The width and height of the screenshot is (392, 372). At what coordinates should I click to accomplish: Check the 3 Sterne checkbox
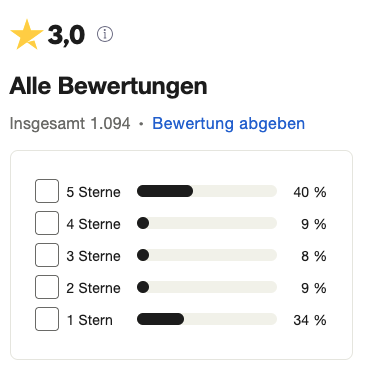point(47,255)
